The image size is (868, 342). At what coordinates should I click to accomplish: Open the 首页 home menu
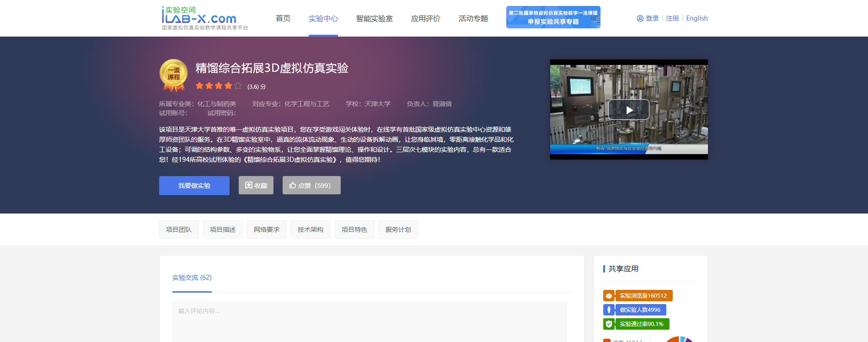pyautogui.click(x=283, y=18)
